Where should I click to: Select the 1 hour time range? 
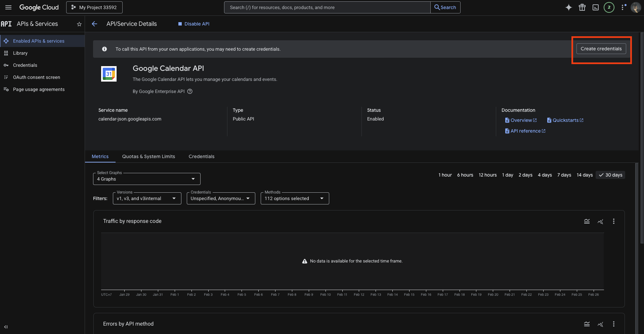coord(445,175)
